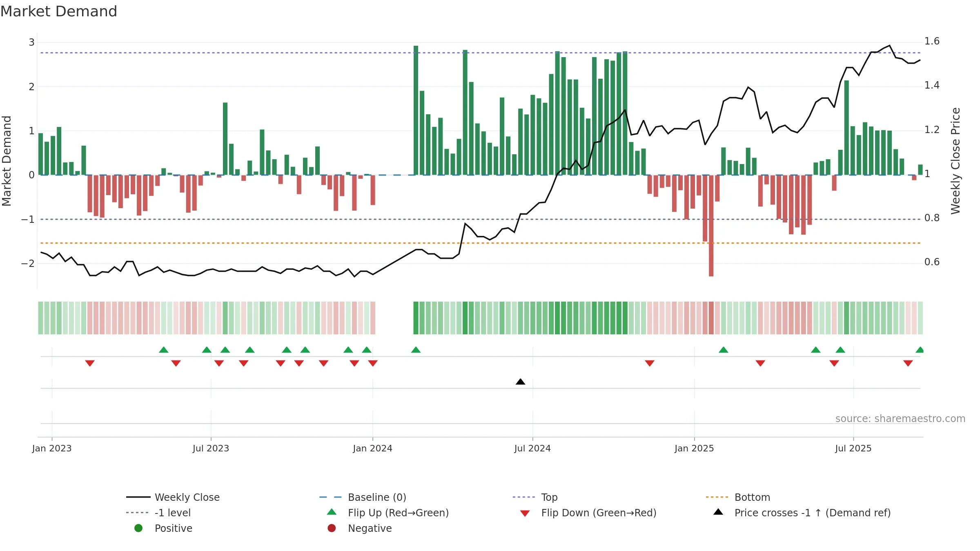Toggle the Top dotted line legend item
980x551 pixels.
535,497
